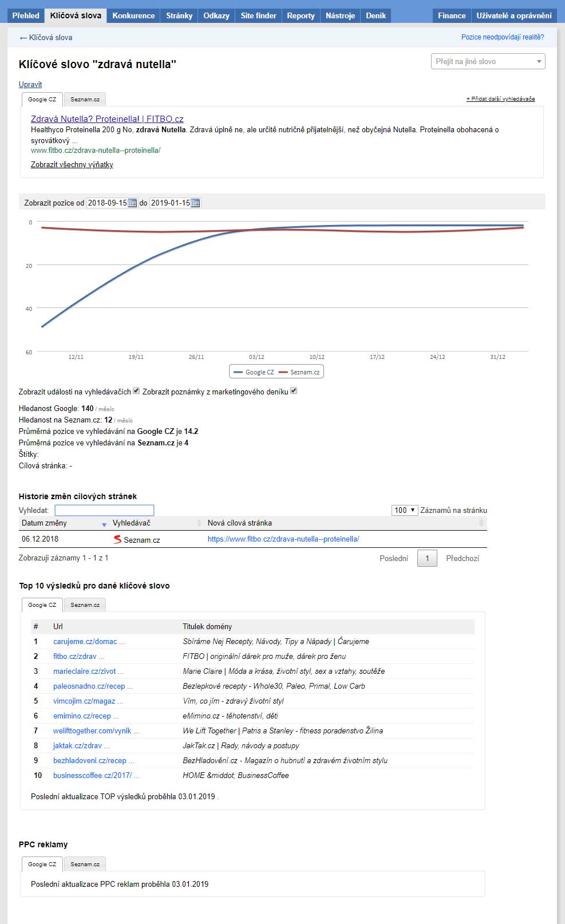
Task: Click page 1 in the pagination
Action: click(427, 558)
